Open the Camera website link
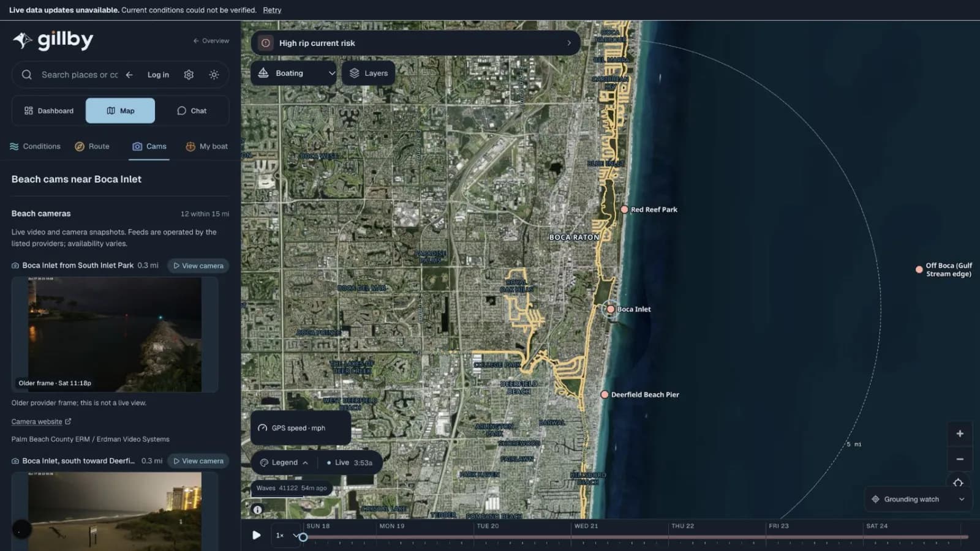The image size is (980, 551). (41, 421)
